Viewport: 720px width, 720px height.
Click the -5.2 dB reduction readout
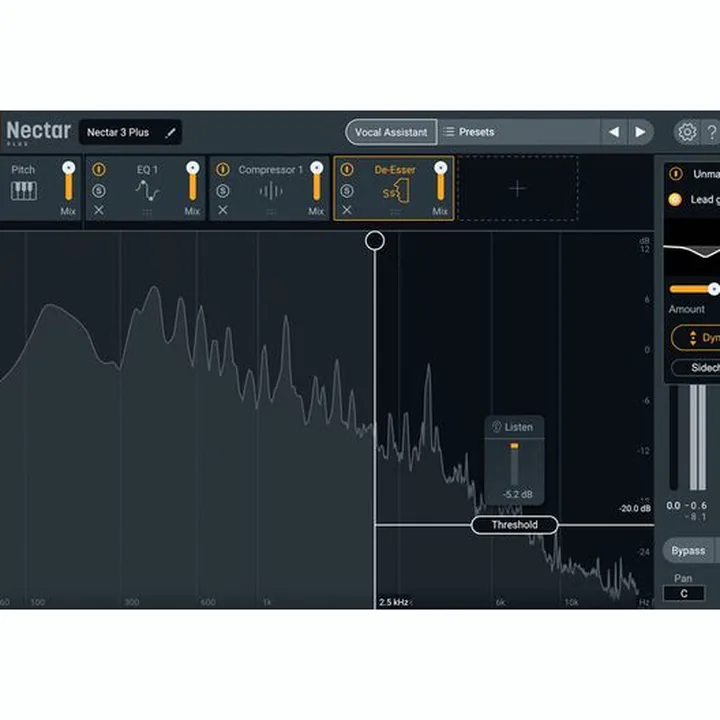518,495
